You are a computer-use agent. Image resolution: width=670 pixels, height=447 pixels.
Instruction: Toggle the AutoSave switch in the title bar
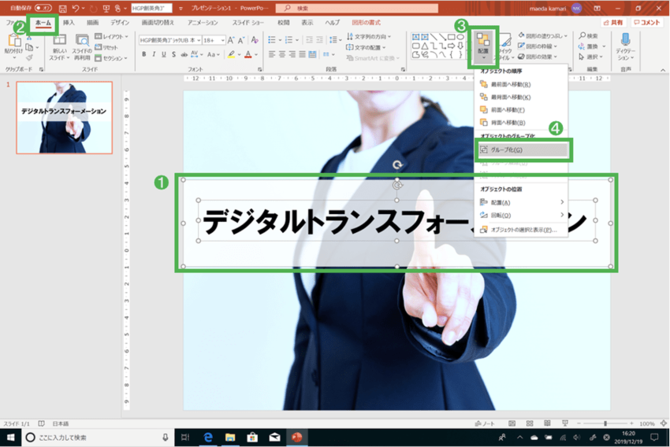[43, 8]
